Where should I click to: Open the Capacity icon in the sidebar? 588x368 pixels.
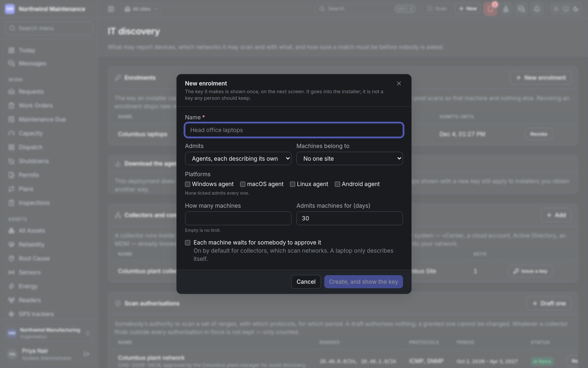pos(11,133)
